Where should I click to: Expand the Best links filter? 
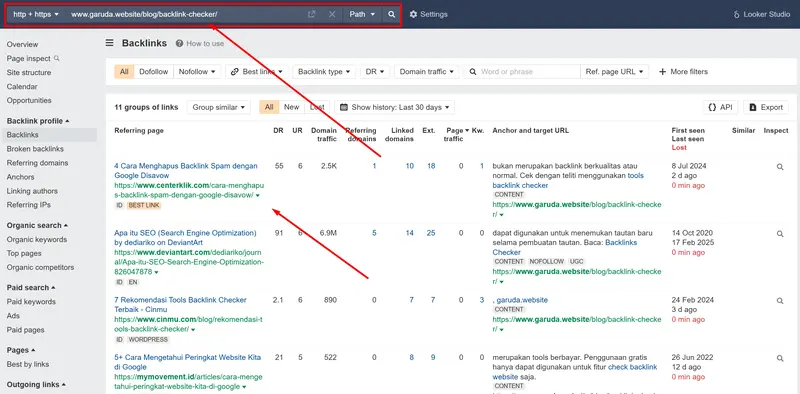pyautogui.click(x=257, y=71)
